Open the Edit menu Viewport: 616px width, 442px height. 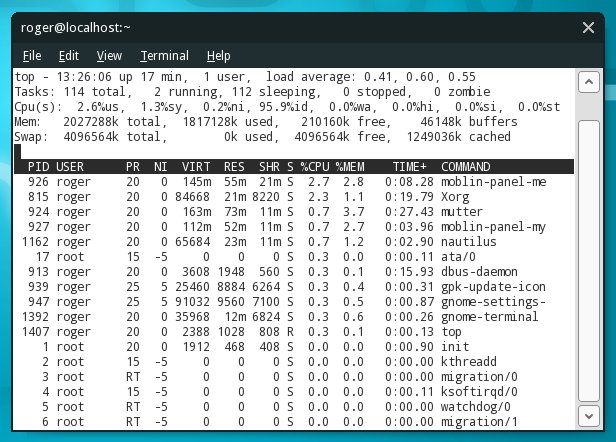click(69, 56)
